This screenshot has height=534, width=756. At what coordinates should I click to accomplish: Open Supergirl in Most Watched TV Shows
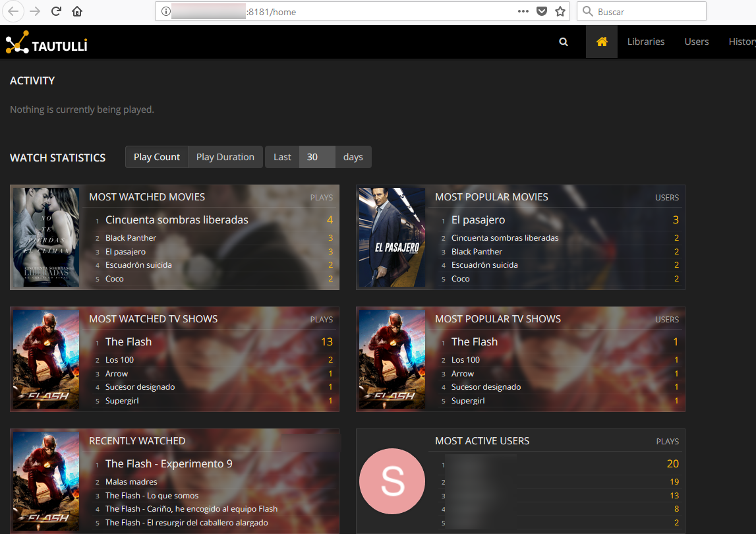(x=122, y=401)
